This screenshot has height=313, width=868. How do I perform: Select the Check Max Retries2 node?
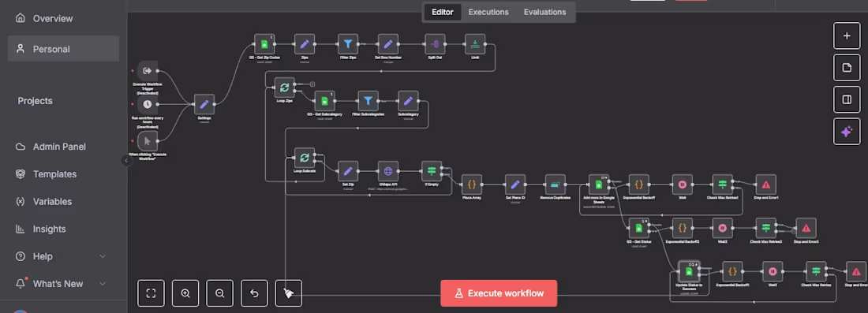click(x=765, y=228)
